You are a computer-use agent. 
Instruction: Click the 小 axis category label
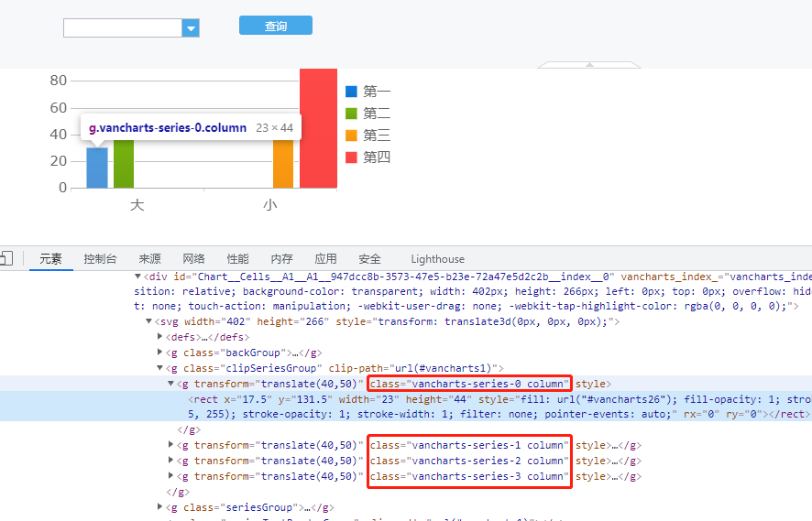[270, 205]
